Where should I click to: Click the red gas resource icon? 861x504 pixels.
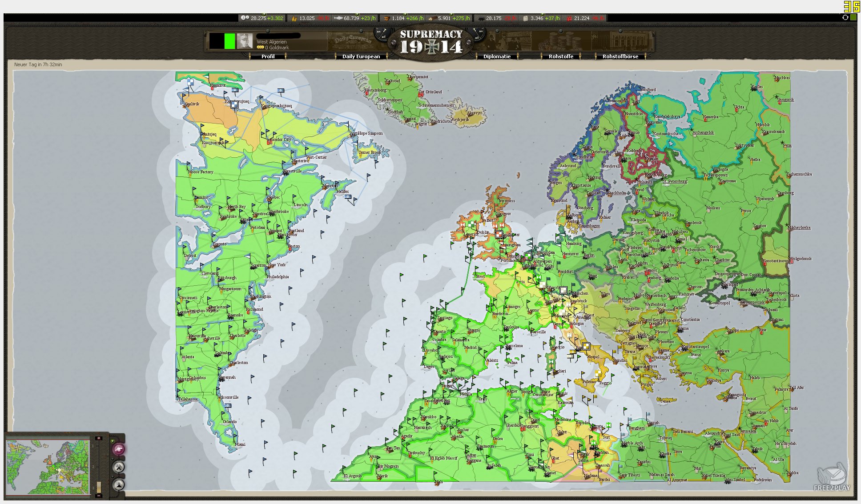[569, 18]
